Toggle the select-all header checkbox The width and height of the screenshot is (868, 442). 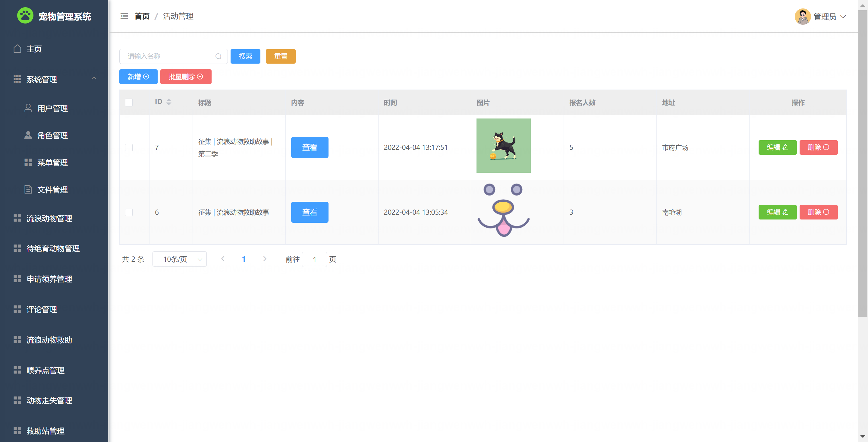tap(129, 103)
